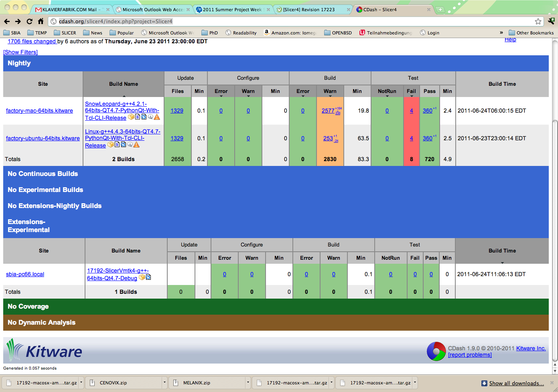This screenshot has width=558, height=392.
Task: Expand the bookmarks overflow chevron
Action: pos(501,33)
